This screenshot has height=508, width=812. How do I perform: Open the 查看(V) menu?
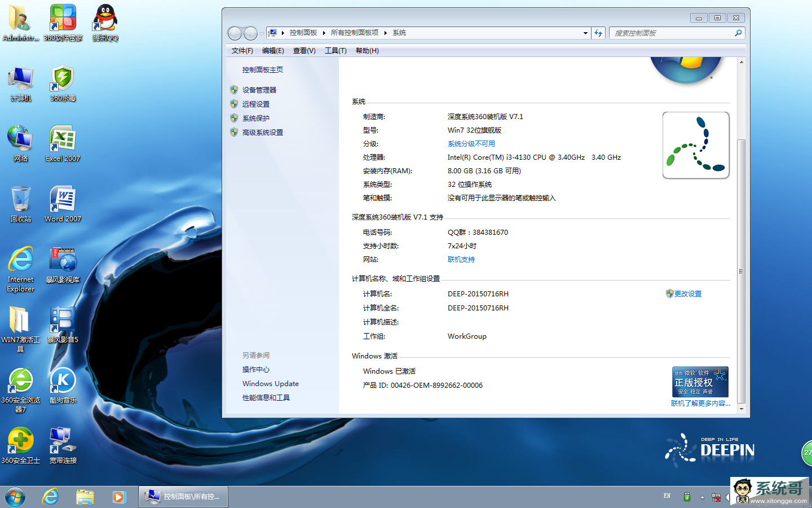(x=304, y=51)
